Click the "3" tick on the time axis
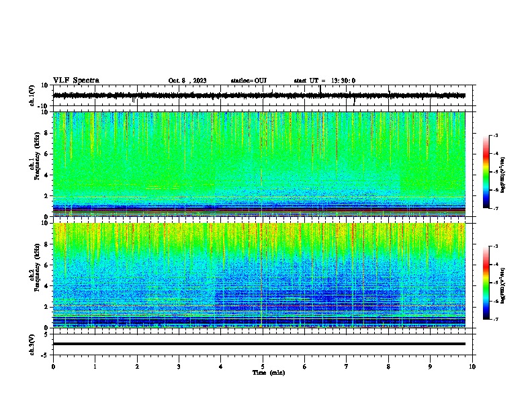 [x=179, y=367]
